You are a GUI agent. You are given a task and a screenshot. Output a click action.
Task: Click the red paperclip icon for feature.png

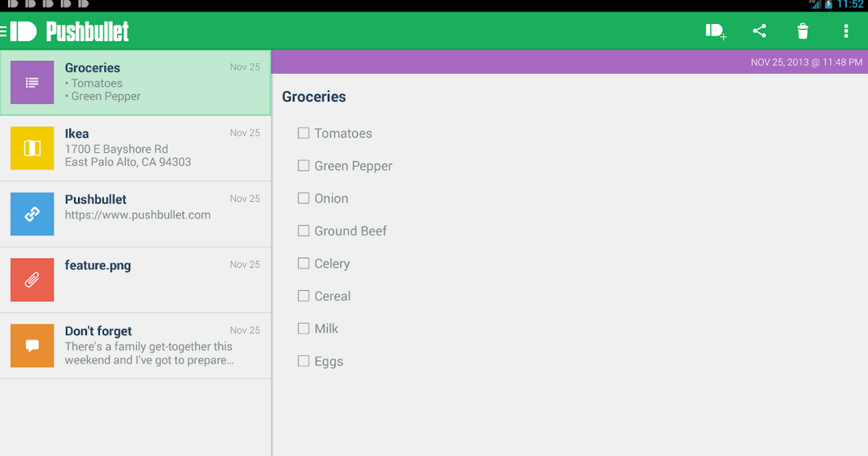[x=32, y=280]
